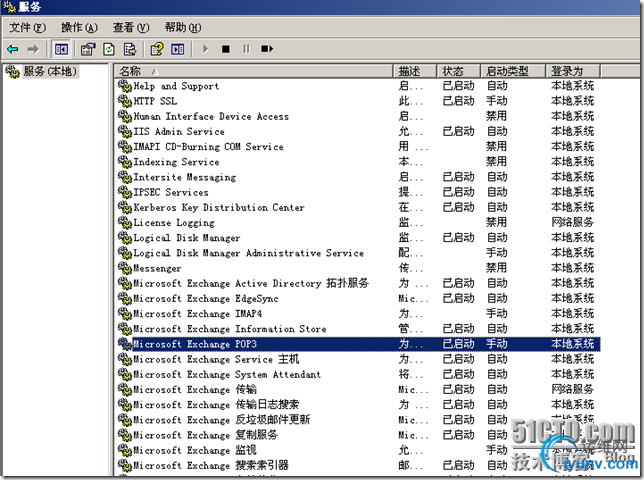Click the gear icon of IPSEC Services
The width and height of the screenshot is (644, 480).
coord(124,192)
